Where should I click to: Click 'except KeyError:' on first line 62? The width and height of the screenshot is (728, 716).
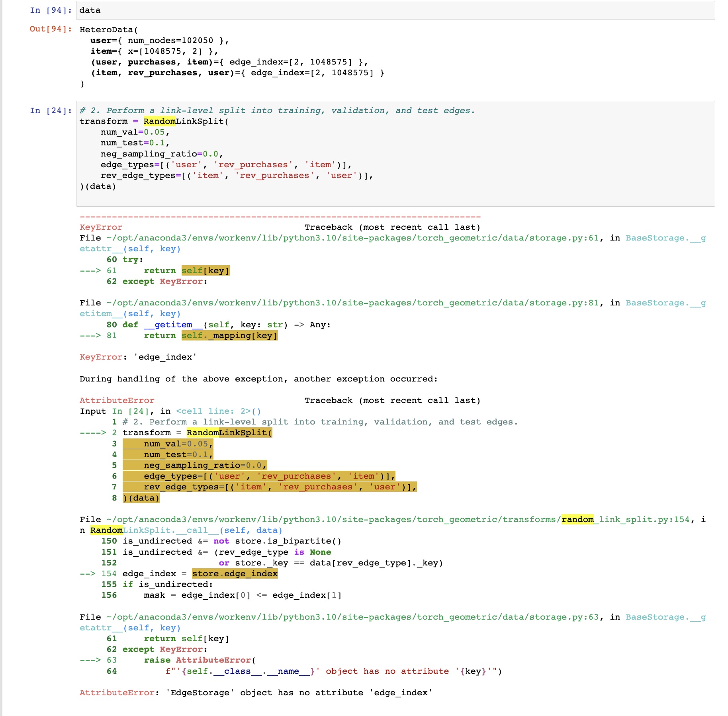165,281
